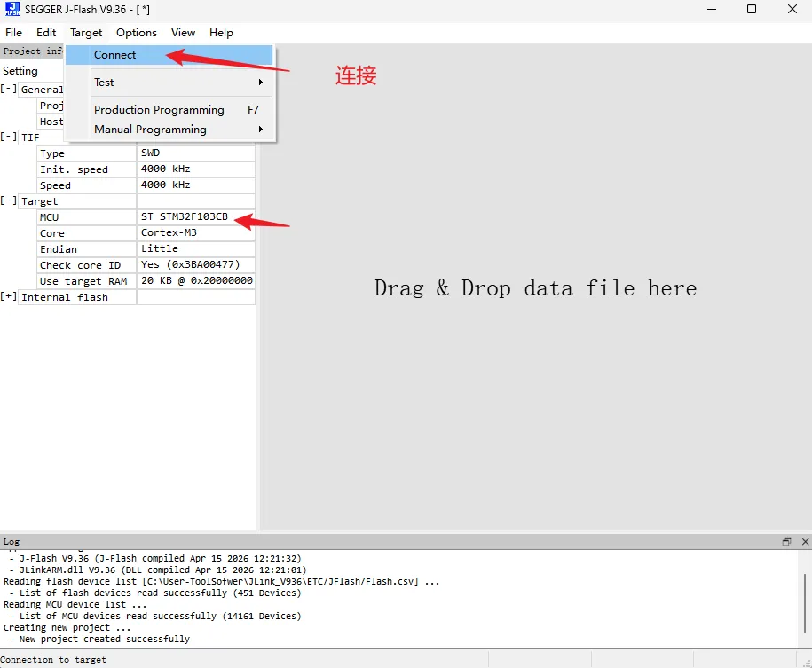Select the MCU row label
Screen dimensions: 812x668
pyautogui.click(x=86, y=217)
